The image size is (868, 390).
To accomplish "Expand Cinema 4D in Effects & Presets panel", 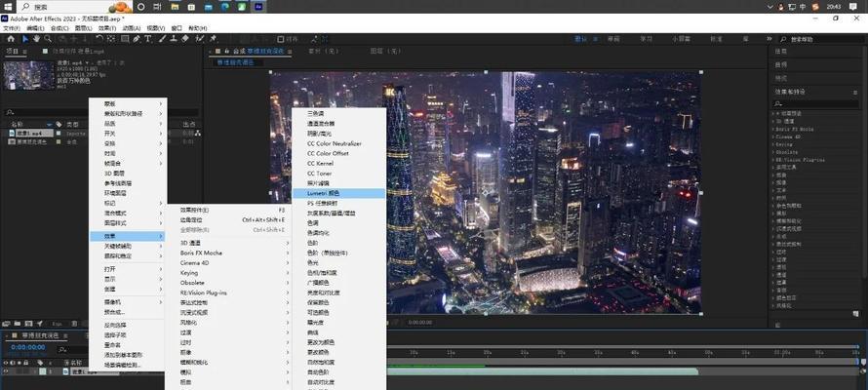I will tap(773, 136).
